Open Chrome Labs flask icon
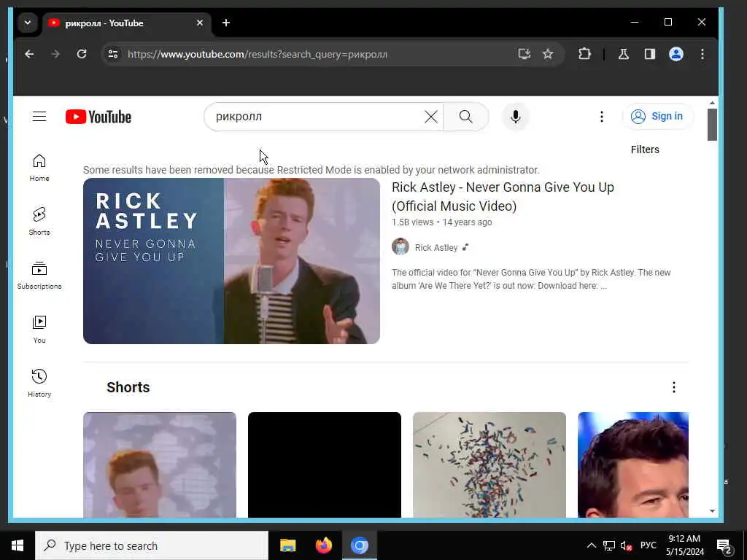The image size is (747, 560). 624,54
